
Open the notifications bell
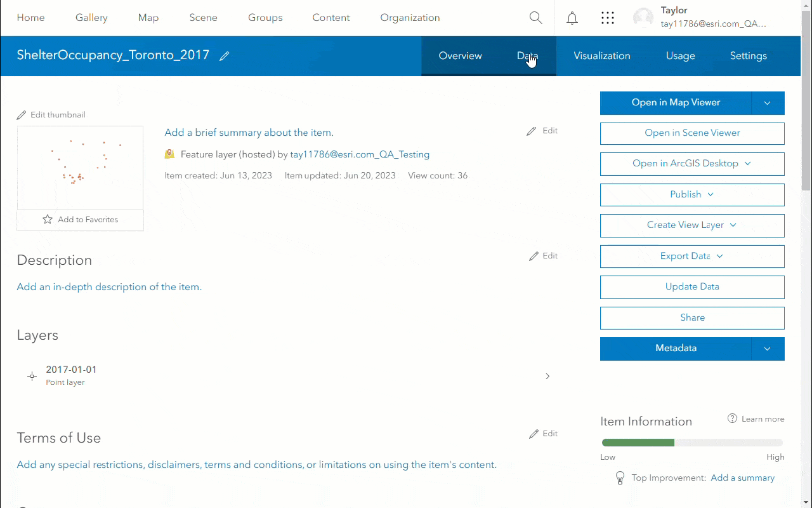pyautogui.click(x=572, y=18)
